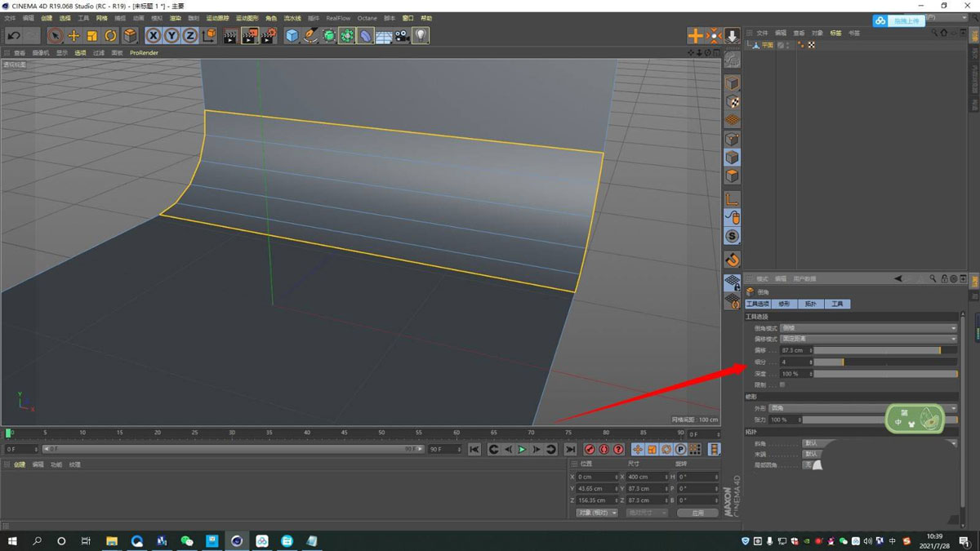Image resolution: width=980 pixels, height=551 pixels.
Task: Click the Render to Picture Viewer icon
Action: click(x=250, y=35)
